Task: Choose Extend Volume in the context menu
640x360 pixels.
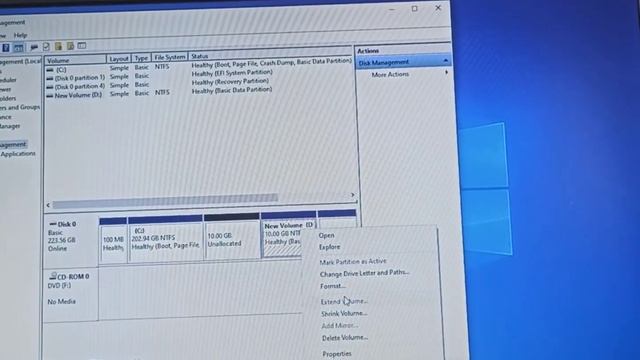Action: (344, 302)
